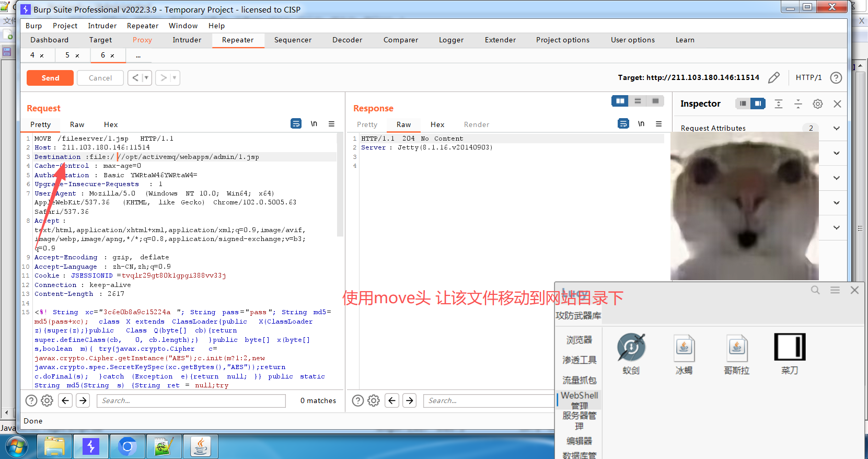Dock Inspector layout left option
The height and width of the screenshot is (459, 868).
click(743, 104)
